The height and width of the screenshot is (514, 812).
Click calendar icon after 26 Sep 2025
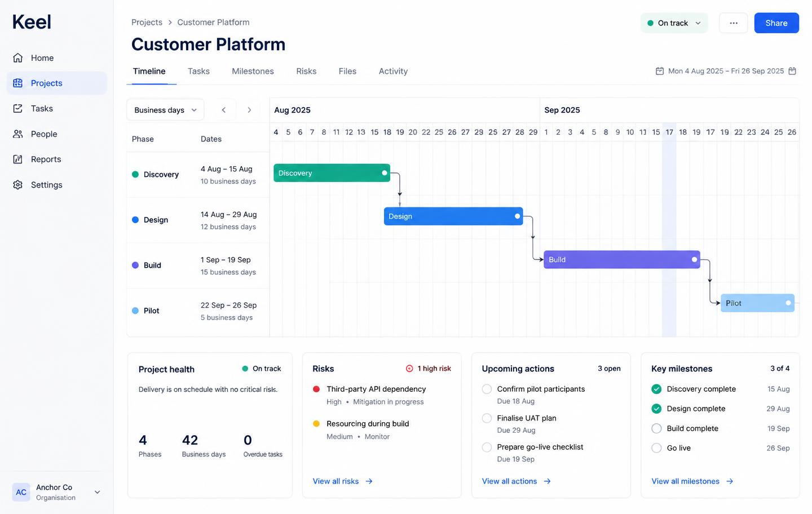click(x=792, y=71)
